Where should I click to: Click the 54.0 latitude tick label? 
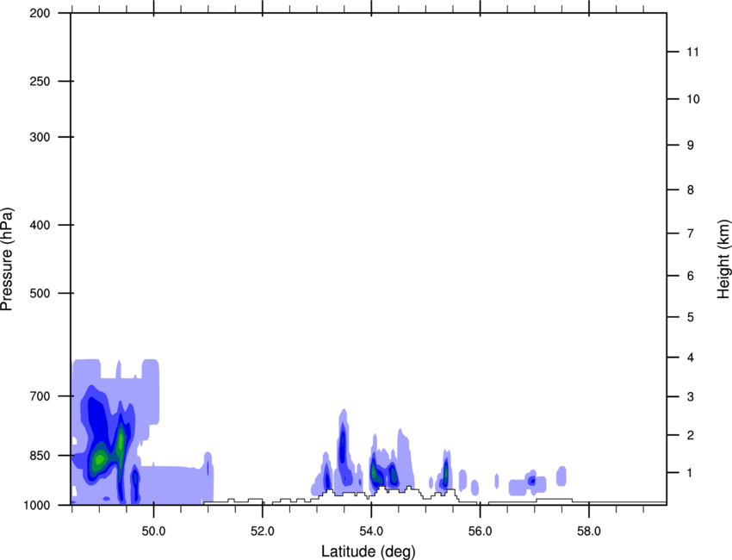[371, 532]
